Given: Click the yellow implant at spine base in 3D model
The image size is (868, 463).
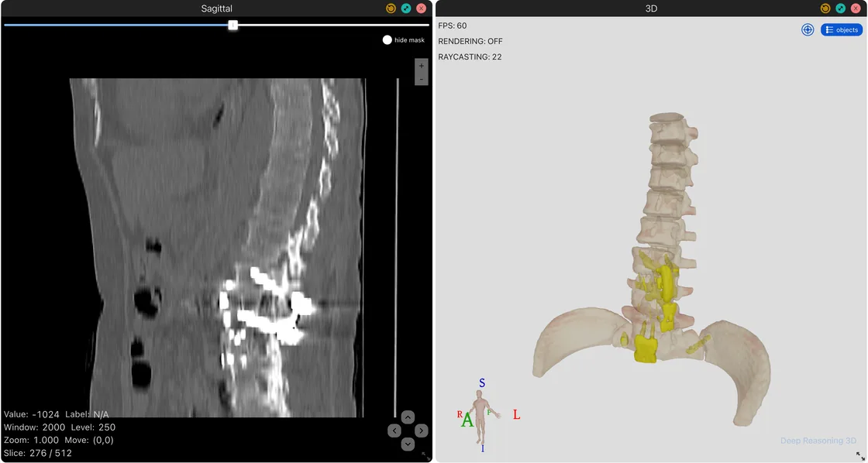Looking at the screenshot, I should [645, 349].
